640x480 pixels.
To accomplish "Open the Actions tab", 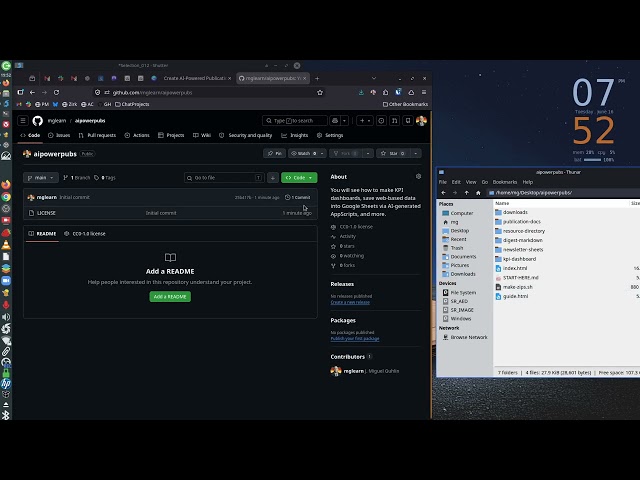I will [x=137, y=135].
